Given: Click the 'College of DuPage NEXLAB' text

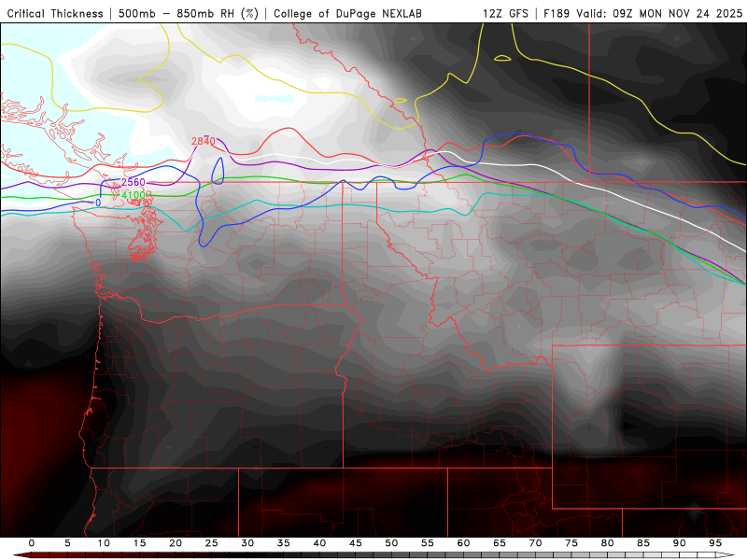Looking at the screenshot, I should point(347,14).
